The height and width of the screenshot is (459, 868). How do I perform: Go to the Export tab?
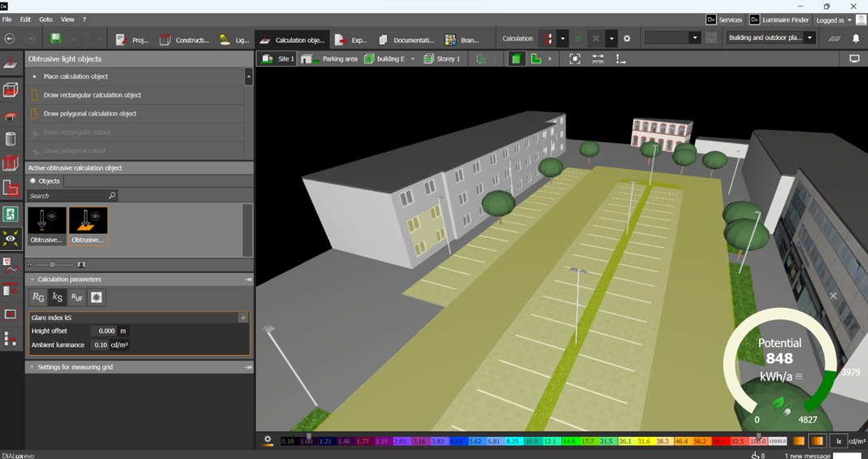(x=351, y=40)
